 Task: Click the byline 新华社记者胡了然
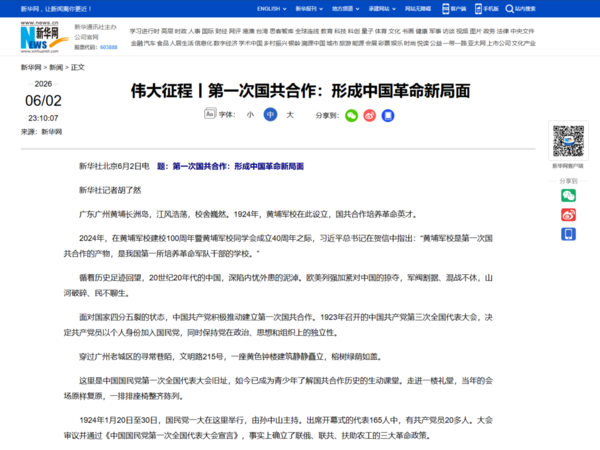tap(110, 190)
